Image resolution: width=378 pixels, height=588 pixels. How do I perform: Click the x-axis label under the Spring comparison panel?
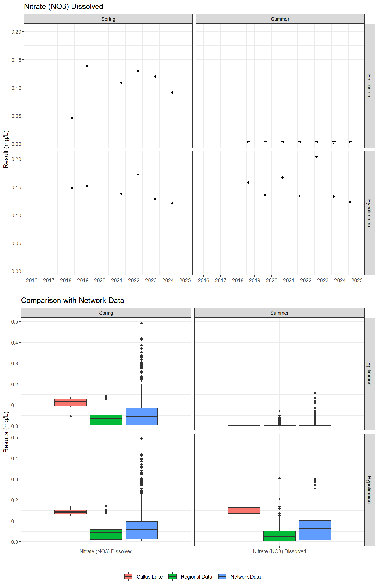click(x=106, y=551)
